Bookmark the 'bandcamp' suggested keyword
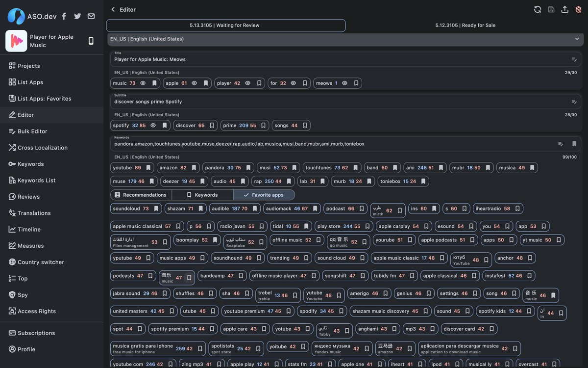588x368 pixels. click(241, 276)
